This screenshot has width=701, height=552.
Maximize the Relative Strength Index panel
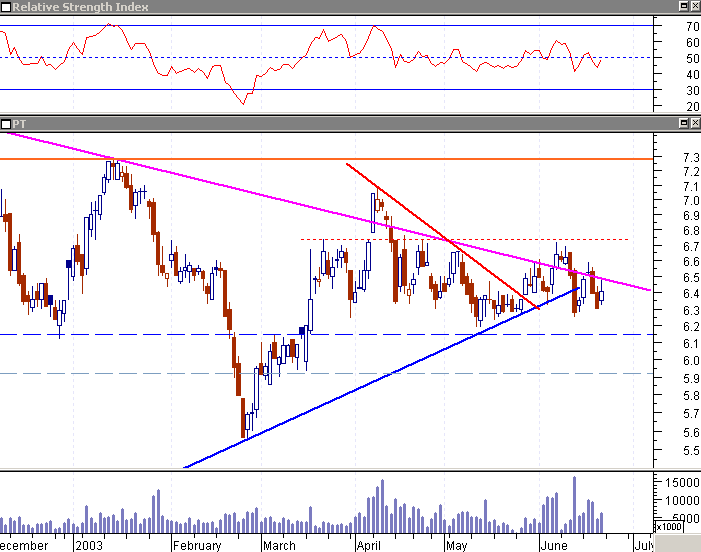coord(684,6)
